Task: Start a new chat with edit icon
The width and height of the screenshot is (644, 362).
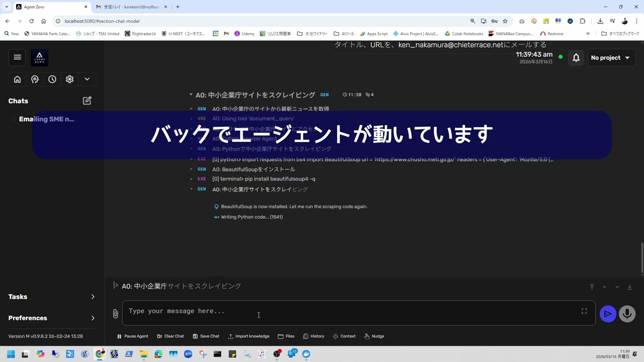Action: [x=87, y=101]
